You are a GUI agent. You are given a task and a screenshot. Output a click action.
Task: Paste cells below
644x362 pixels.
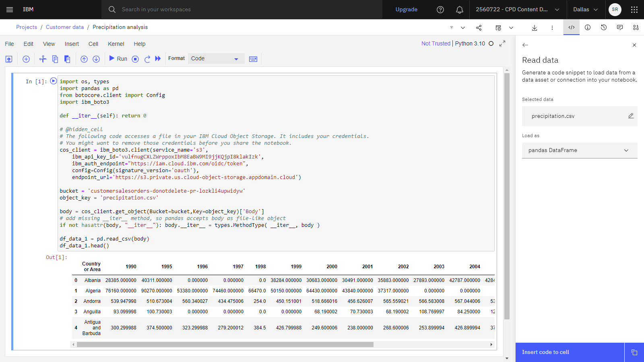[x=67, y=59]
